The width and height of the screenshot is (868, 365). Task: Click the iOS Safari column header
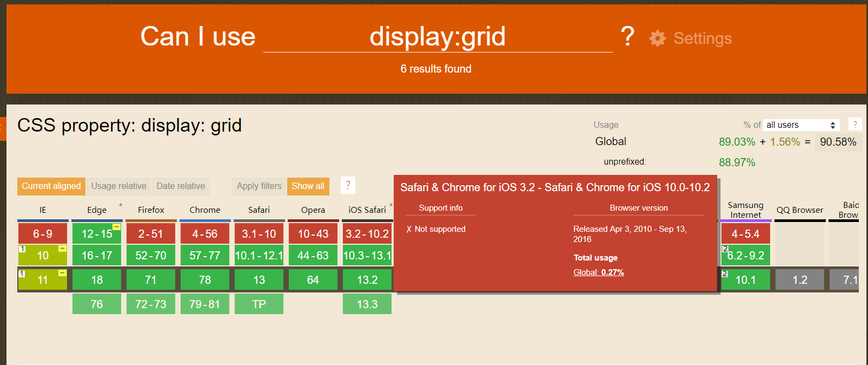(367, 210)
